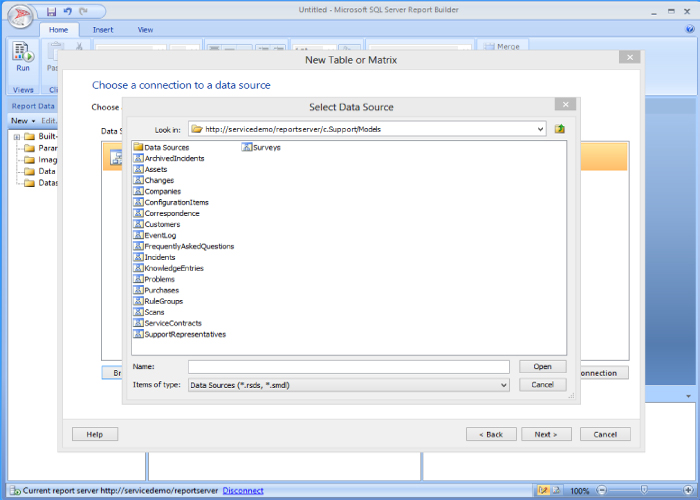The height and width of the screenshot is (500, 700).
Task: Click the zoom in plus button
Action: click(688, 490)
